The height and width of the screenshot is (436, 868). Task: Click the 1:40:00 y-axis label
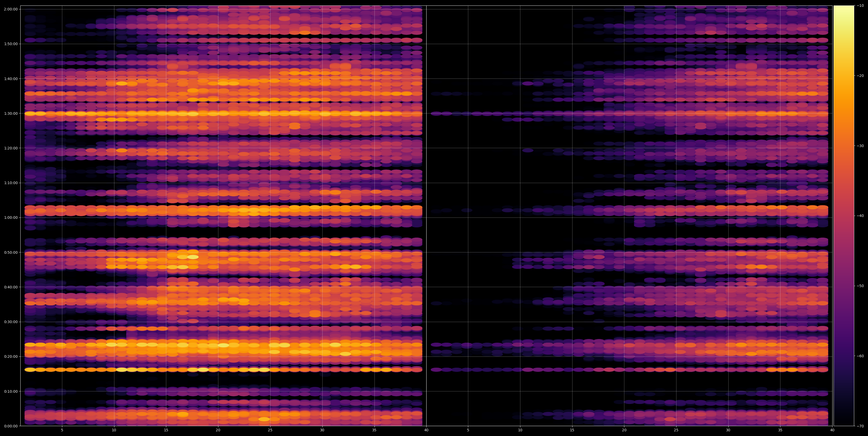pyautogui.click(x=11, y=78)
